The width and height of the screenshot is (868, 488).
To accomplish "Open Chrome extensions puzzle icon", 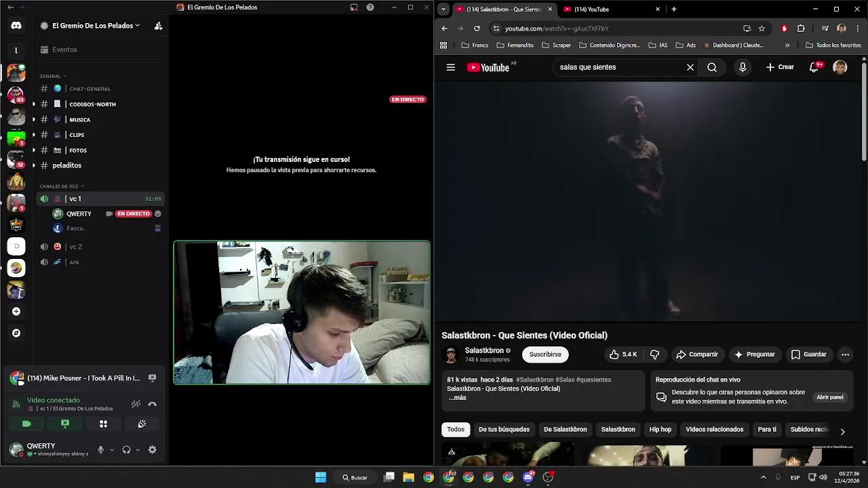I will (801, 28).
